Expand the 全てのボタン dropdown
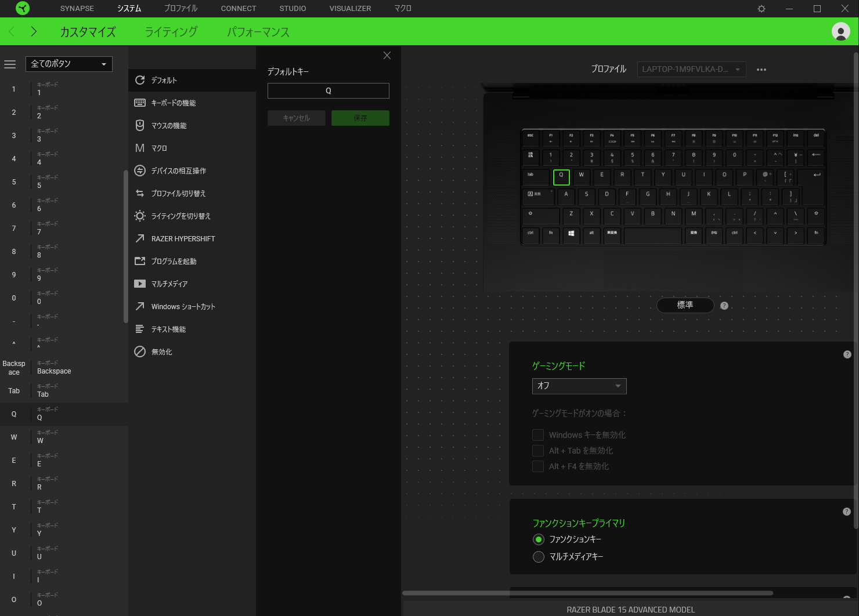Viewport: 859px width, 616px height. pos(68,64)
